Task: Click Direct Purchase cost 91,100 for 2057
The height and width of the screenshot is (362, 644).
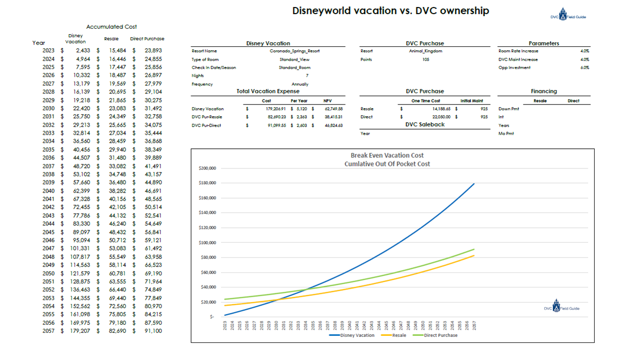Action: point(153,331)
